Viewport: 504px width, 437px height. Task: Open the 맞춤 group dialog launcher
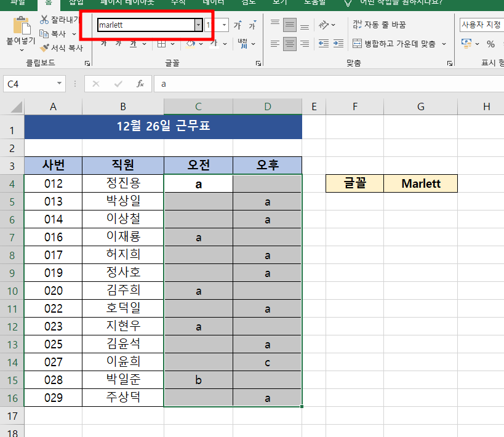(x=450, y=63)
